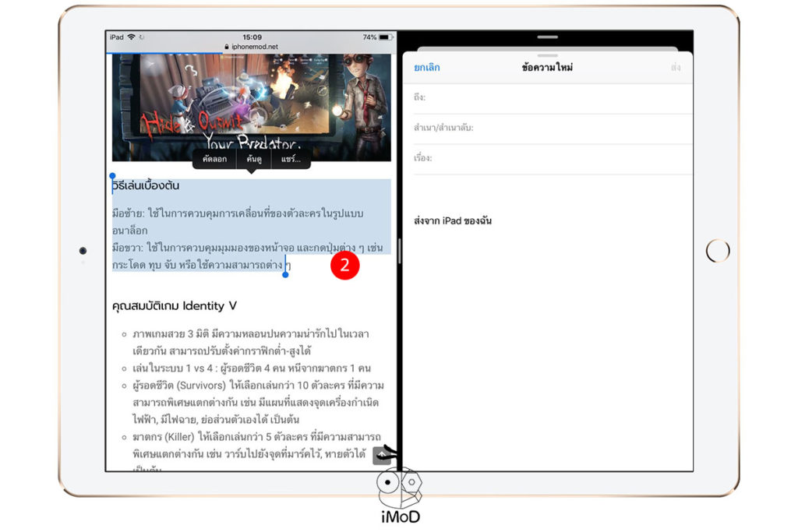Tap the สำเนา/สำเนาลับ Cc/Bcc field
Image resolution: width=798 pixels, height=532 pixels.
pyautogui.click(x=546, y=128)
